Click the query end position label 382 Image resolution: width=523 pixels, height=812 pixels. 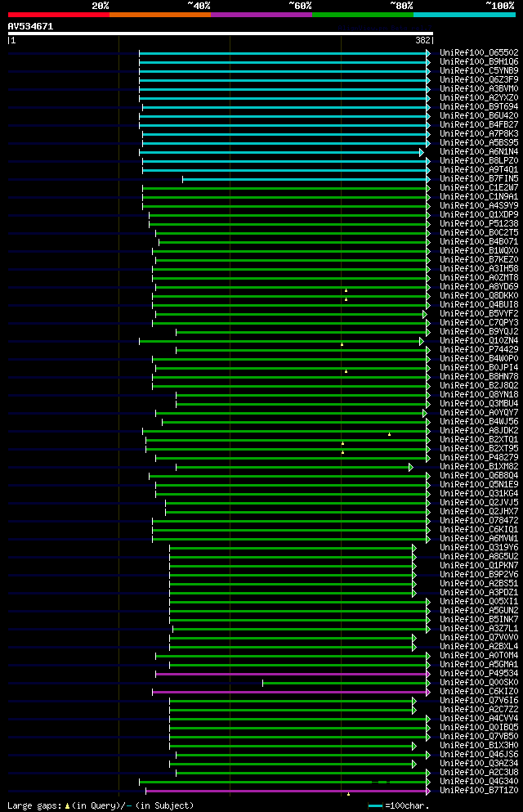coord(422,40)
